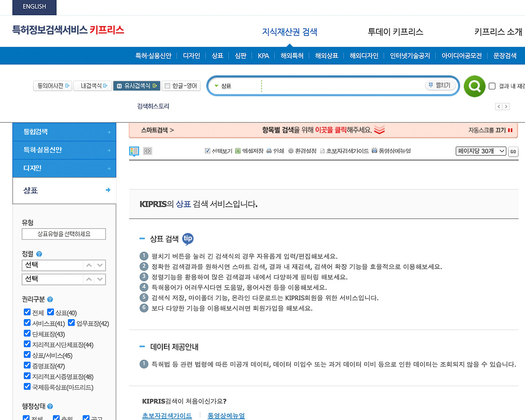
Task: Click GO button beside page size
Action: click(513, 151)
